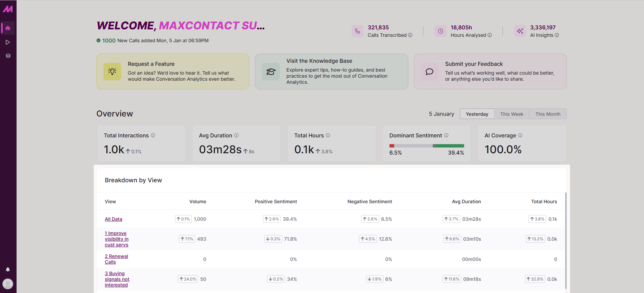The image size is (644, 293).
Task: Open the All Data view link
Action: tap(114, 219)
